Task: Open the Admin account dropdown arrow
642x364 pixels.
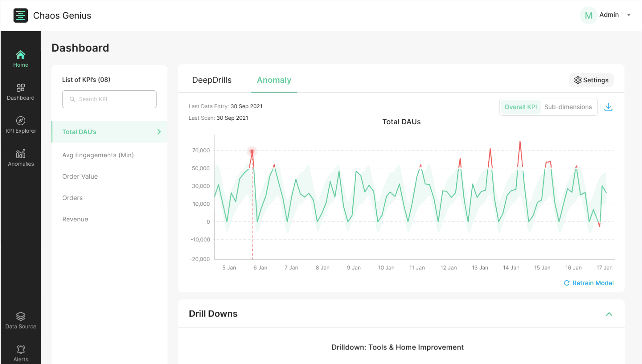Action: point(629,15)
